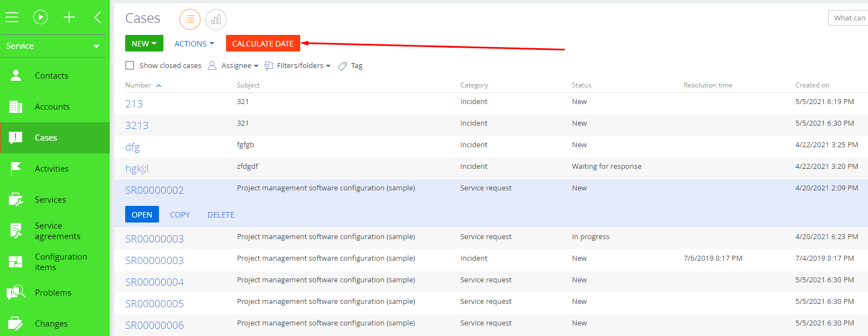Viewport: 868px width, 336px height.
Task: Click the Cases exclamation icon
Action: 16,138
